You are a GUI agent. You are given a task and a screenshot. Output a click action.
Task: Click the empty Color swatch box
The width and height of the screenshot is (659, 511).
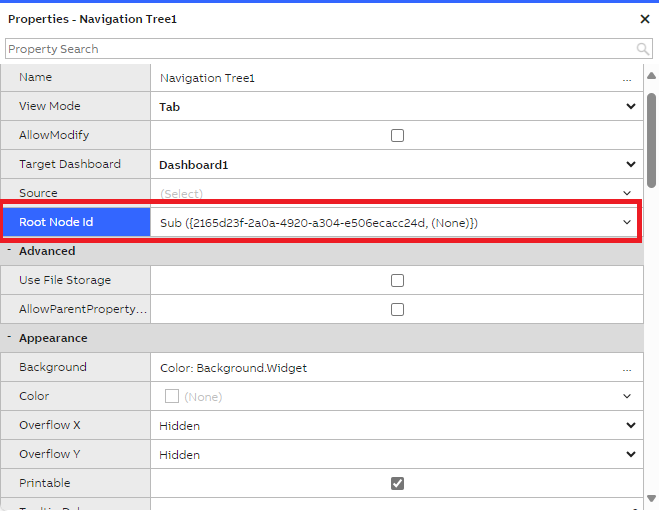tap(171, 396)
